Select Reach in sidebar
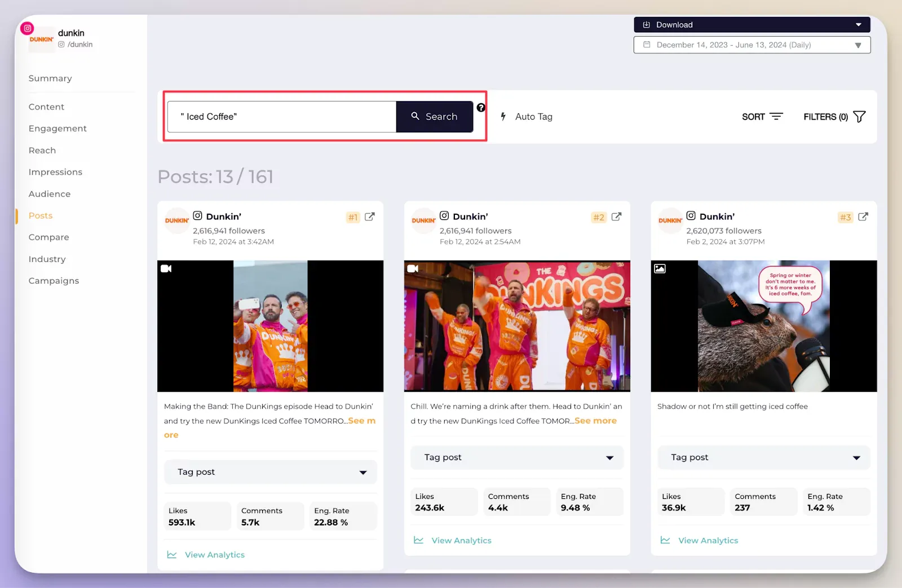This screenshot has height=588, width=902. pyautogui.click(x=42, y=151)
